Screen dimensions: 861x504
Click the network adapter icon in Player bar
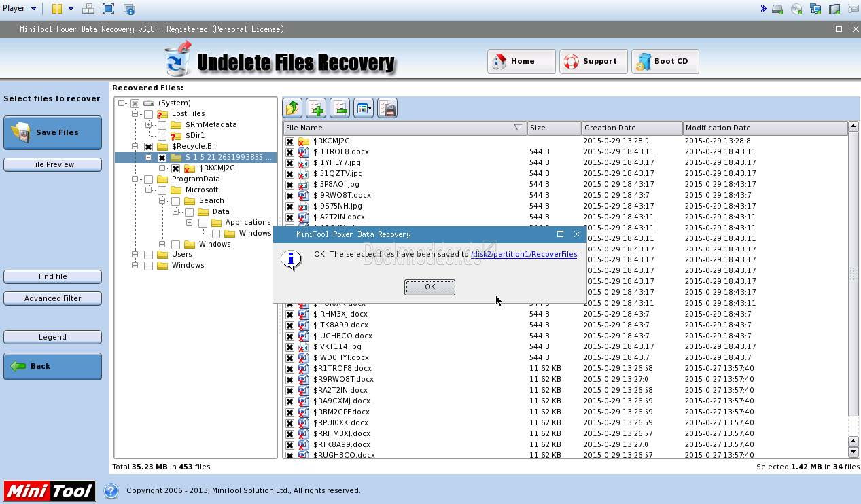[x=815, y=9]
